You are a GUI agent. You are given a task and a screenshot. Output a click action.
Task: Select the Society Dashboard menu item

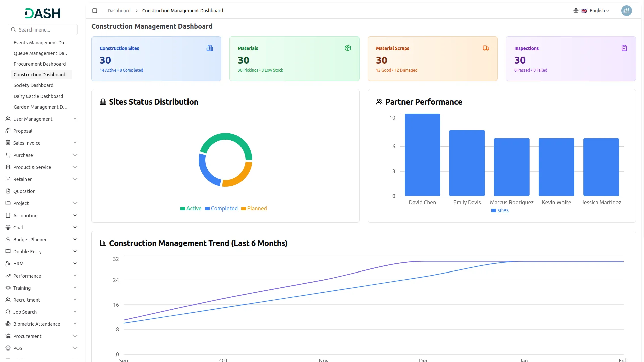tap(34, 85)
